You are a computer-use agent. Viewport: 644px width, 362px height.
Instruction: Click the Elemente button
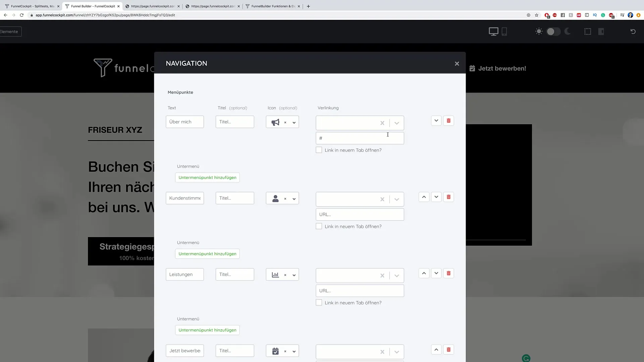click(10, 32)
